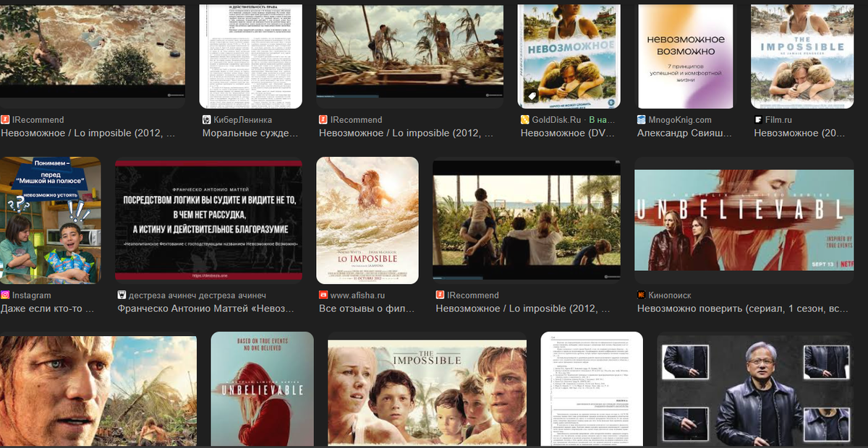
Task: Click the 'Невозможное (DV...' result title
Action: 568,133
